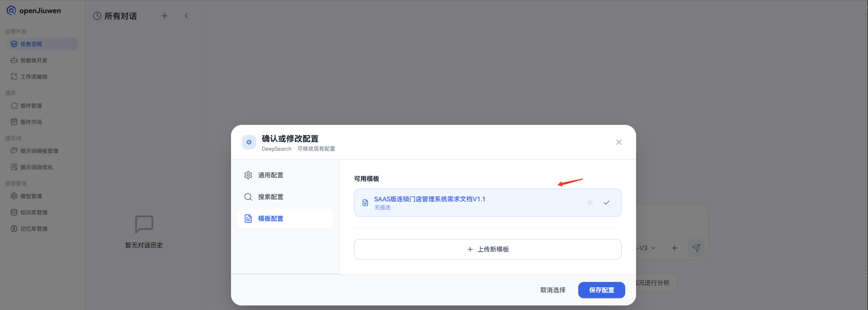The width and height of the screenshot is (868, 310).
Task: Click the send message paper plane icon
Action: pyautogui.click(x=696, y=248)
